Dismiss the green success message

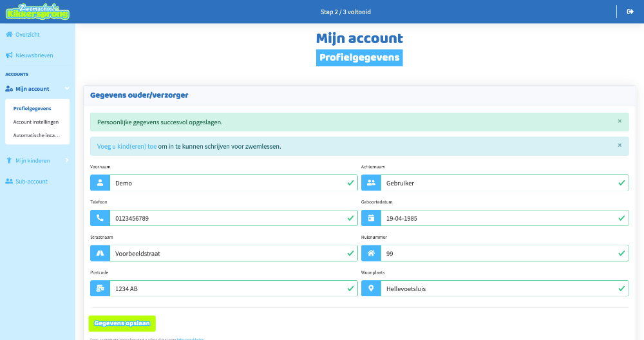click(620, 121)
